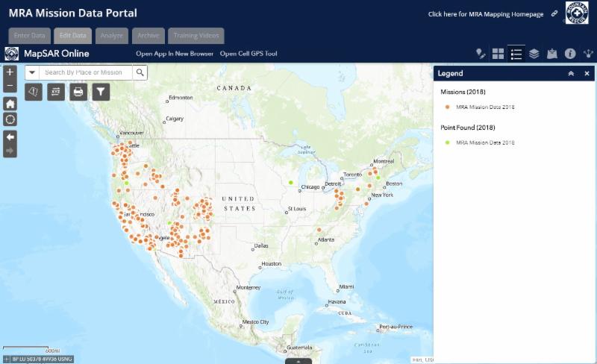Click 'Open App In New Browser' link
Screen dimensions: 597x364
pyautogui.click(x=175, y=54)
